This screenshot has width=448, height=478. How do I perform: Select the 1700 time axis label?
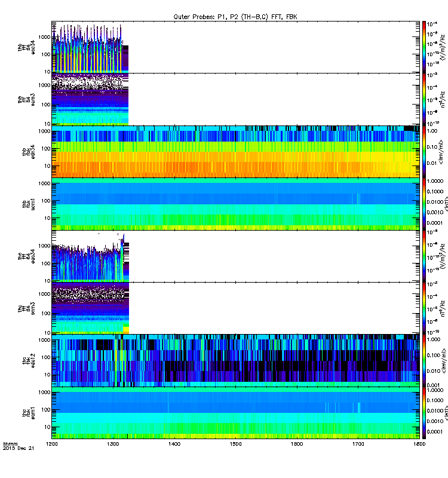click(358, 444)
